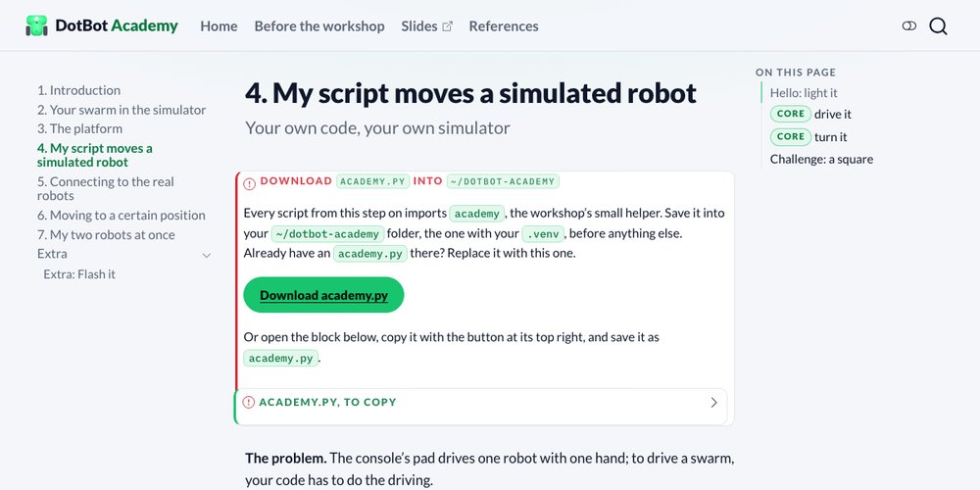This screenshot has height=490, width=980.
Task: Click the ACADEMY.PY, TO COPY header text
Action: click(327, 402)
